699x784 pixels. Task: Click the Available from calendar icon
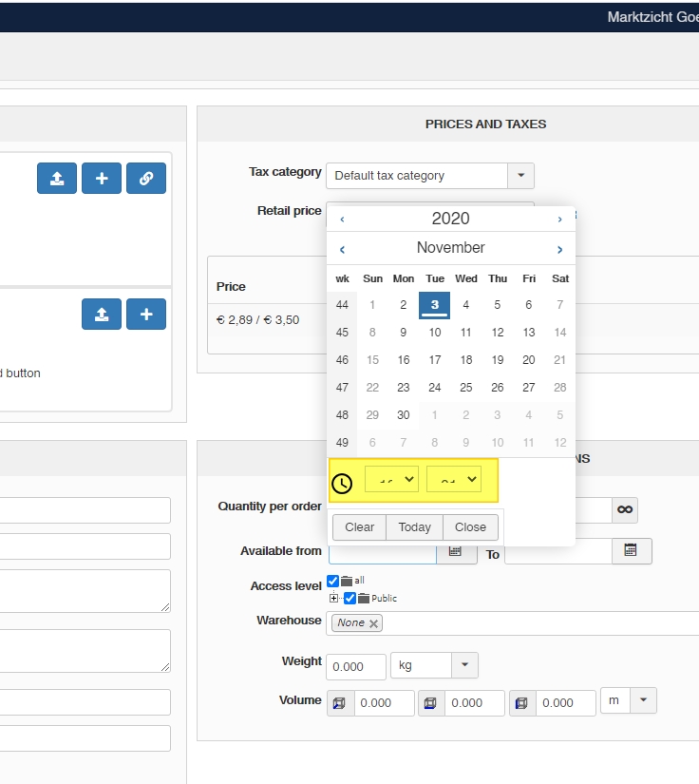pos(455,550)
